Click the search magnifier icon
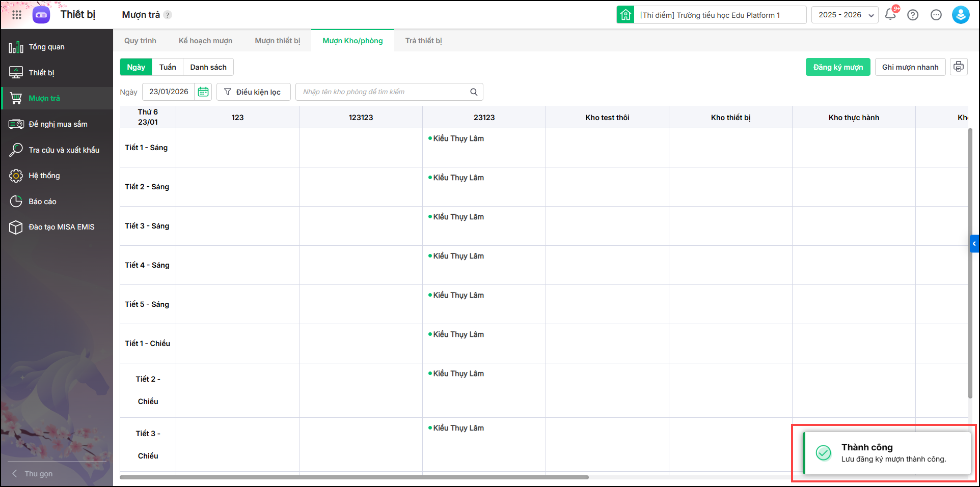 tap(474, 92)
